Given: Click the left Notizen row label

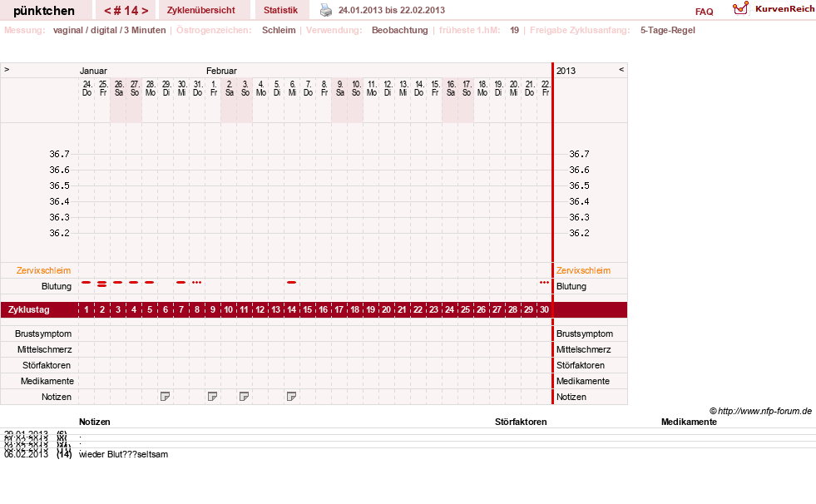Looking at the screenshot, I should pyautogui.click(x=57, y=397).
